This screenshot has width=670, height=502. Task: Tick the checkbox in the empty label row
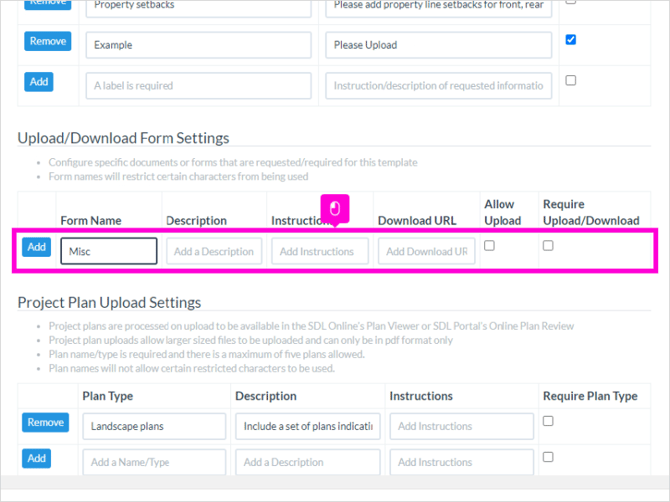pyautogui.click(x=570, y=80)
